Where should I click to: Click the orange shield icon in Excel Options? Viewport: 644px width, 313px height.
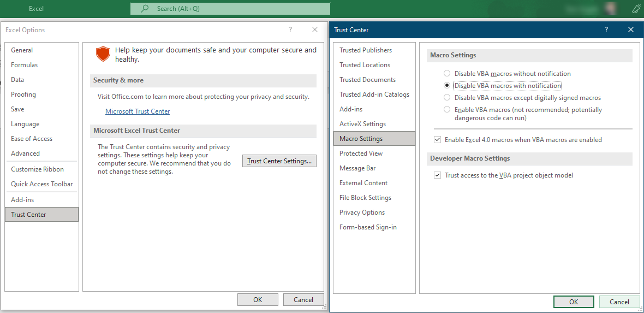pyautogui.click(x=103, y=54)
